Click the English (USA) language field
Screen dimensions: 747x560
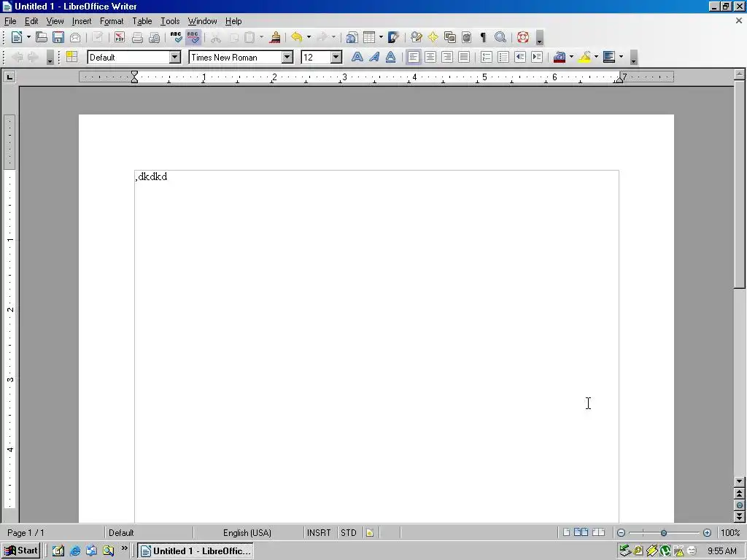[247, 533]
